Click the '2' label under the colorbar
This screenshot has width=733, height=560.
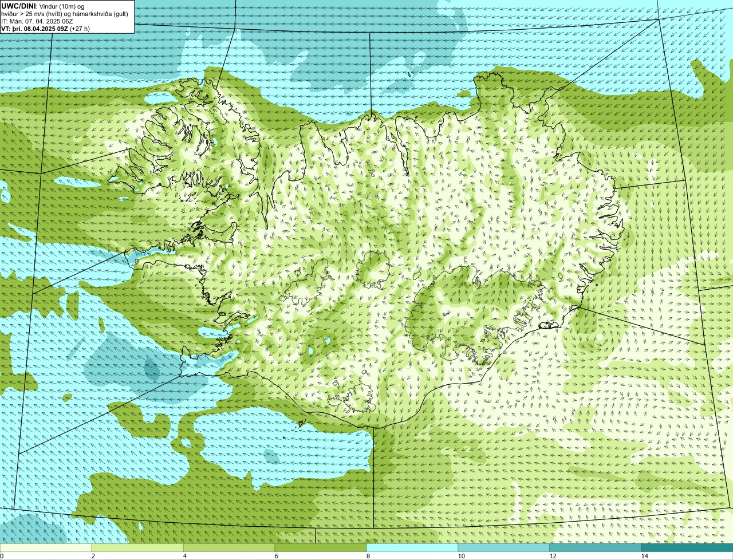(93, 556)
